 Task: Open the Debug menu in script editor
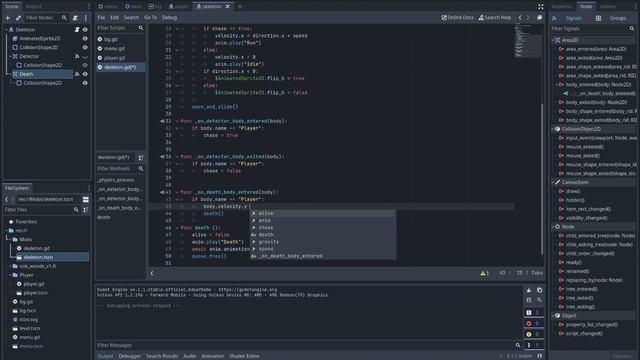coord(169,18)
